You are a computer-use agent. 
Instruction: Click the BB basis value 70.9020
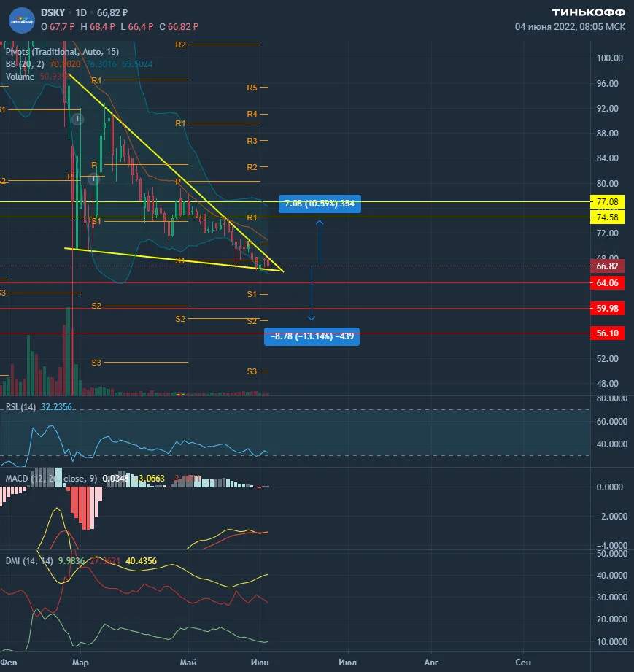coord(65,64)
